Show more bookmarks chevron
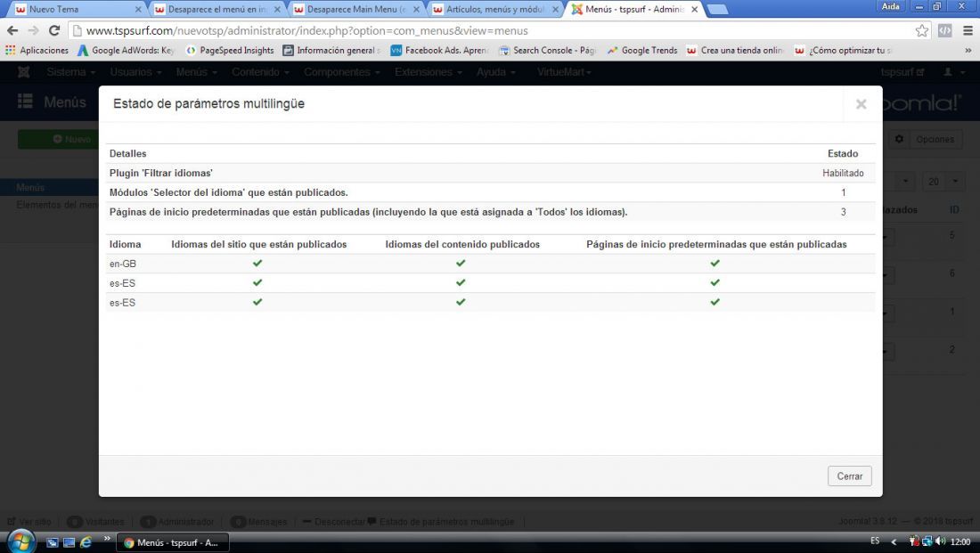 click(x=968, y=50)
